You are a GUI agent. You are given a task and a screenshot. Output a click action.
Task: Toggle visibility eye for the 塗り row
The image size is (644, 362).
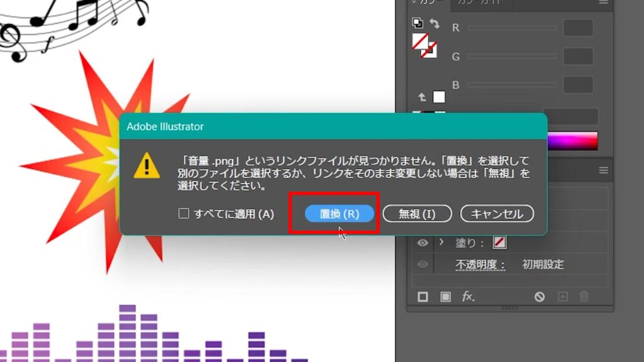(x=423, y=243)
